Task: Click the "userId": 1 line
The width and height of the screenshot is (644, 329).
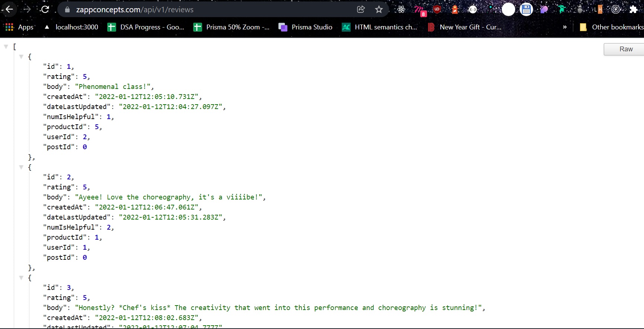Action: coord(67,247)
